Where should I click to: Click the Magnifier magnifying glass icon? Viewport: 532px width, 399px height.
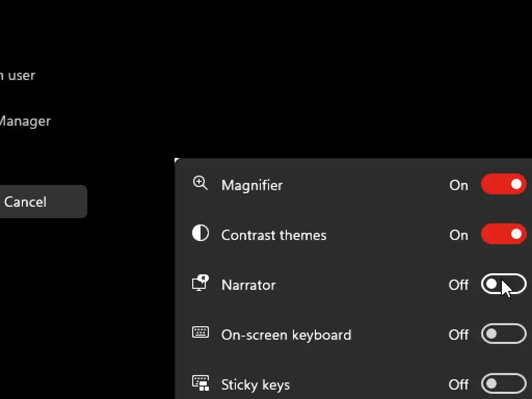click(x=200, y=183)
